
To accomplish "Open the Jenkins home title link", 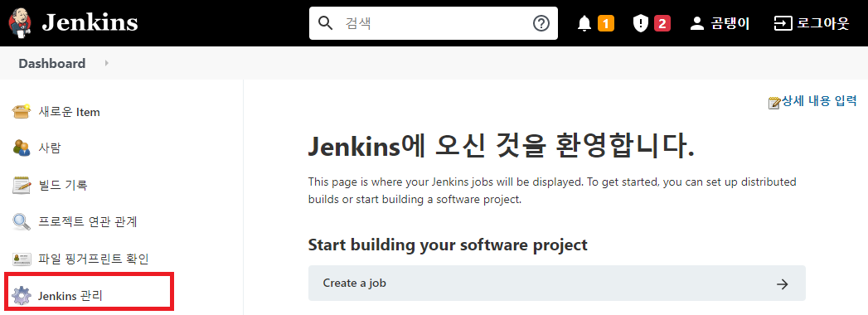I will (x=90, y=22).
